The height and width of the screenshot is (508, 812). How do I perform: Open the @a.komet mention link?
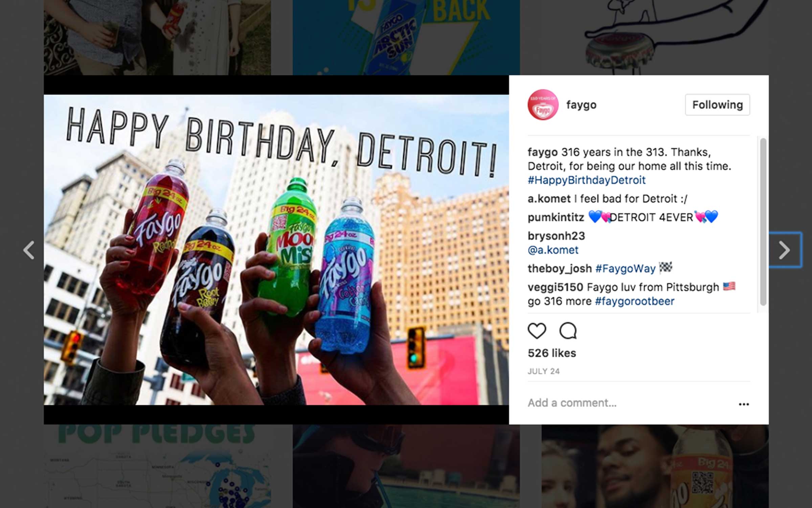(553, 250)
